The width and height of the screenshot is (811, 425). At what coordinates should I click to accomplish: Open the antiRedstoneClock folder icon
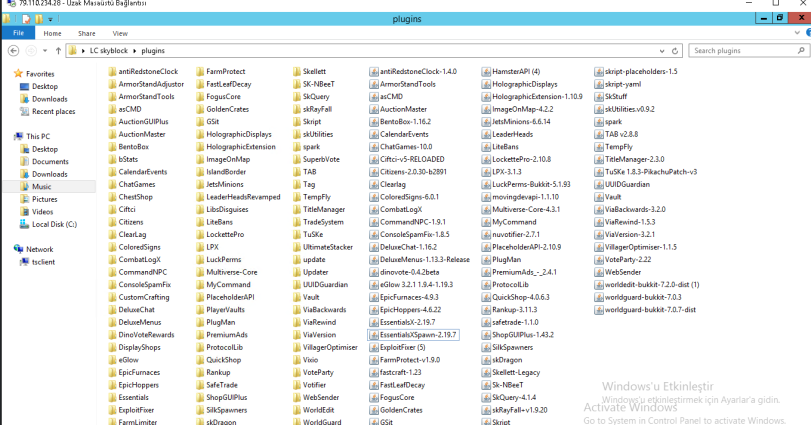click(x=112, y=71)
